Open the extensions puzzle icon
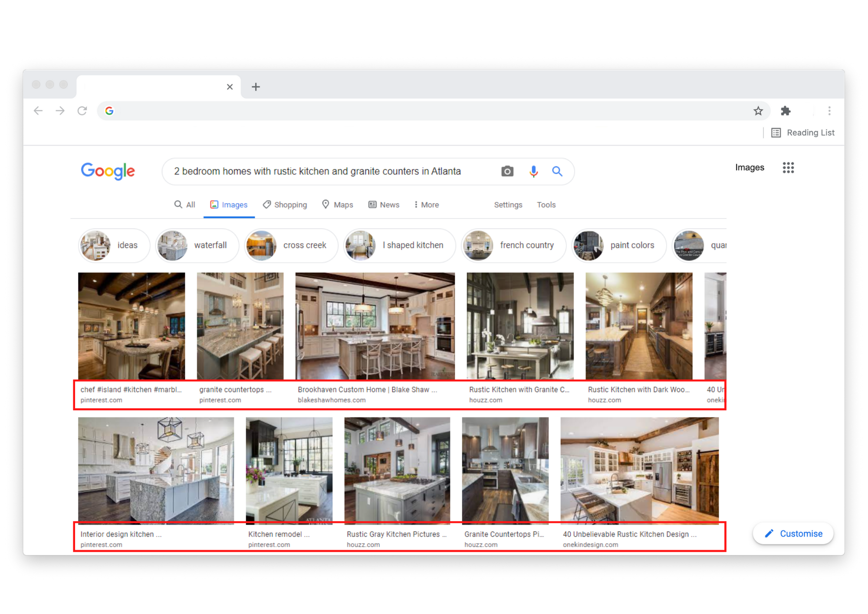This screenshot has height=614, width=868. tap(786, 111)
